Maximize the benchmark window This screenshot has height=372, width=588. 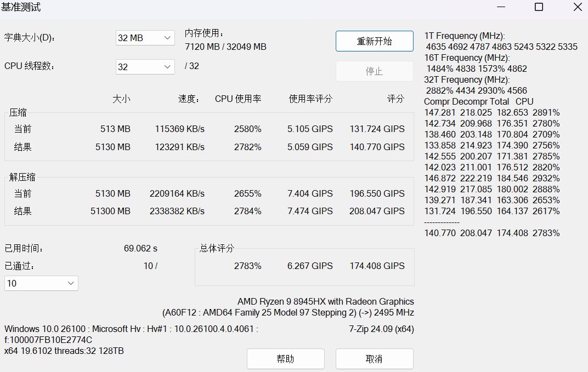pos(539,7)
